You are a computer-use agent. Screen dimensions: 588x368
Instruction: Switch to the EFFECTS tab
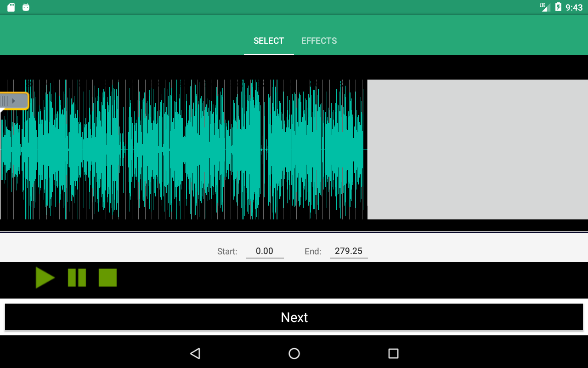pos(319,41)
